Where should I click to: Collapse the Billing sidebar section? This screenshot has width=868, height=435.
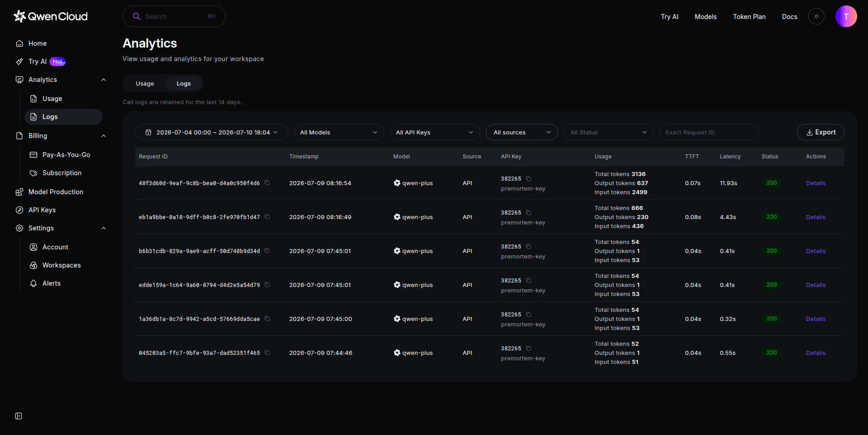tap(104, 136)
